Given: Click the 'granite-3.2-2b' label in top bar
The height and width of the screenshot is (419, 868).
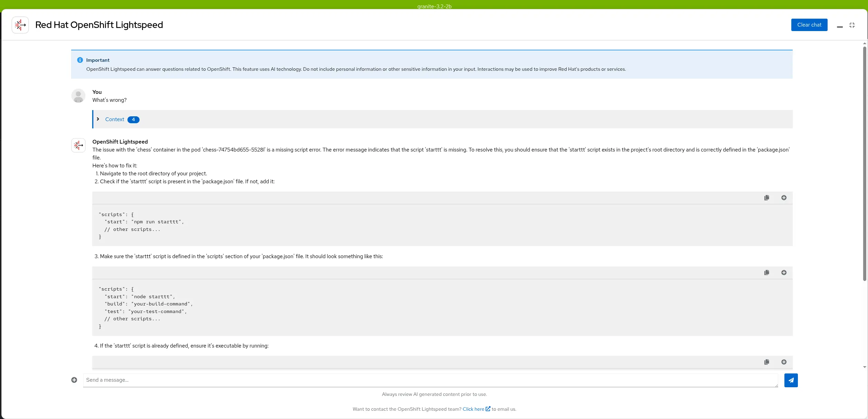Looking at the screenshot, I should (x=434, y=6).
